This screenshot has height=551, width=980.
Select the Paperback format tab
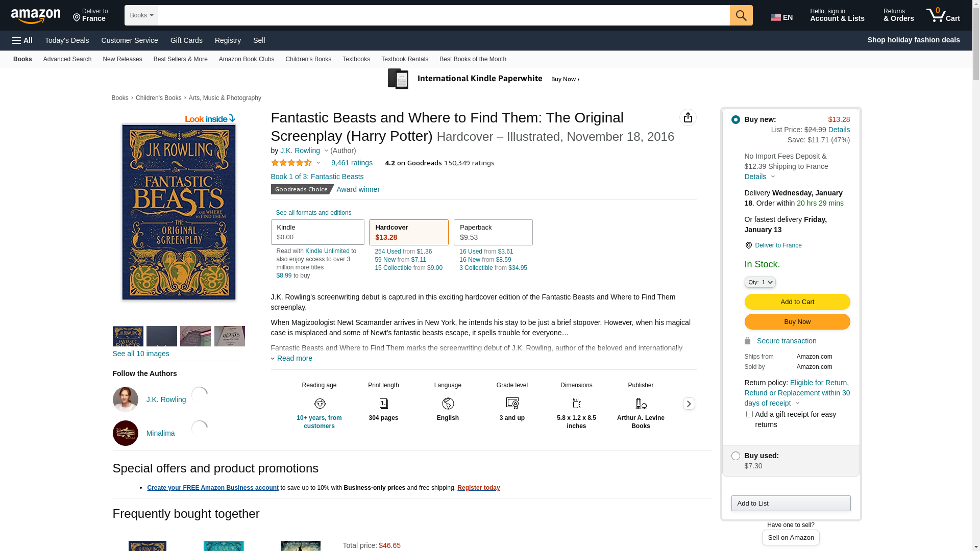coord(493,232)
